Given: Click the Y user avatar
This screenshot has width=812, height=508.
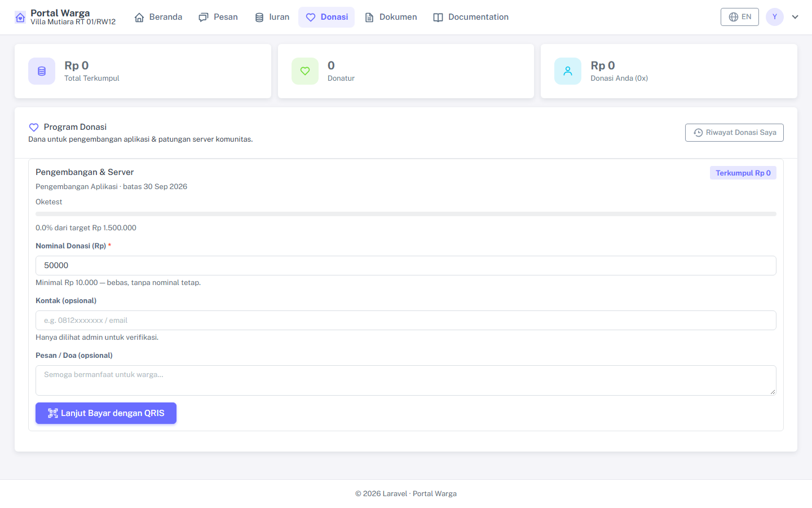Looking at the screenshot, I should pyautogui.click(x=775, y=17).
